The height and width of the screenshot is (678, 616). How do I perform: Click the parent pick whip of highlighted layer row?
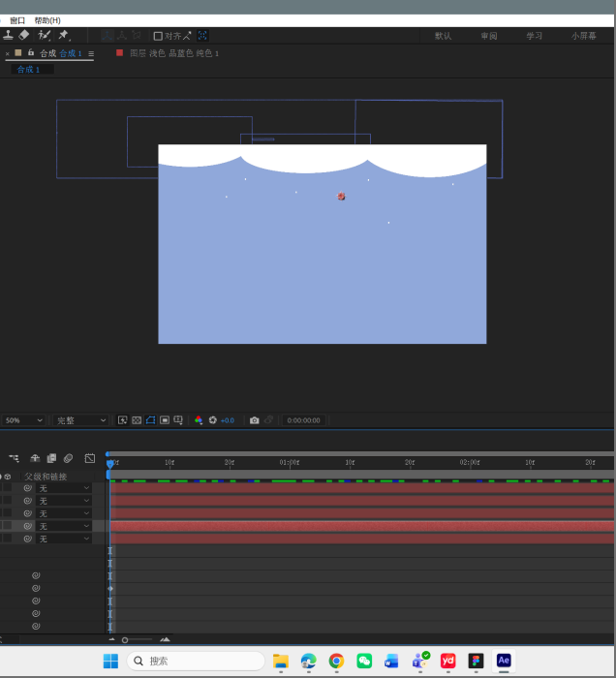(x=28, y=526)
